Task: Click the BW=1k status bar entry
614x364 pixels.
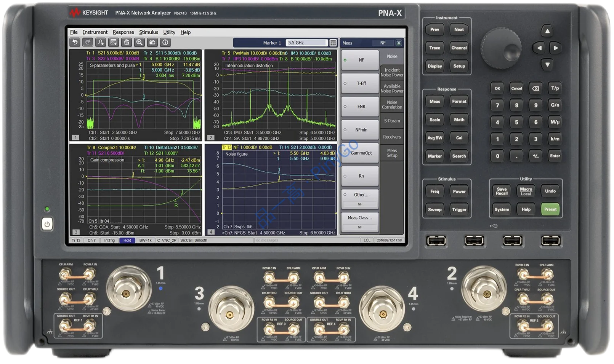Action: coord(146,240)
